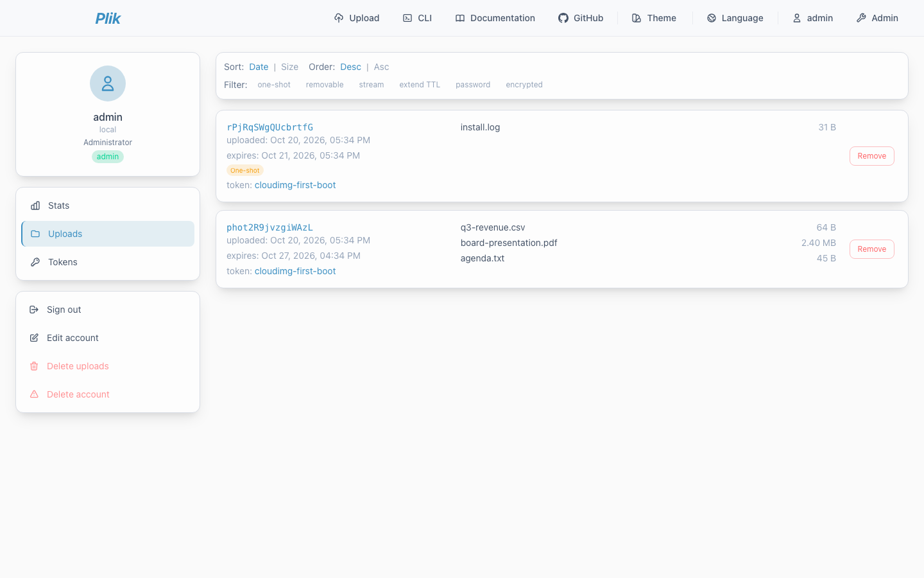Choose Sign out from the sidebar
The width and height of the screenshot is (924, 578).
pos(108,310)
